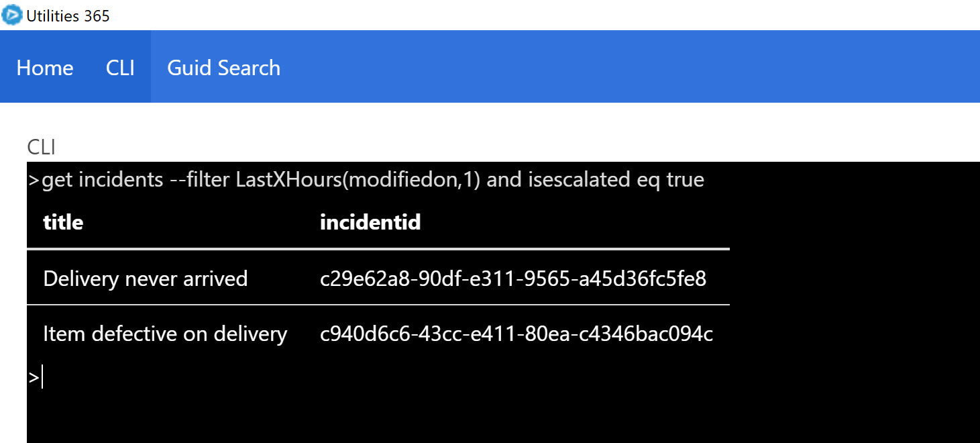Select the Delivery never arrived incident title
The height and width of the screenshot is (443, 980).
[146, 279]
